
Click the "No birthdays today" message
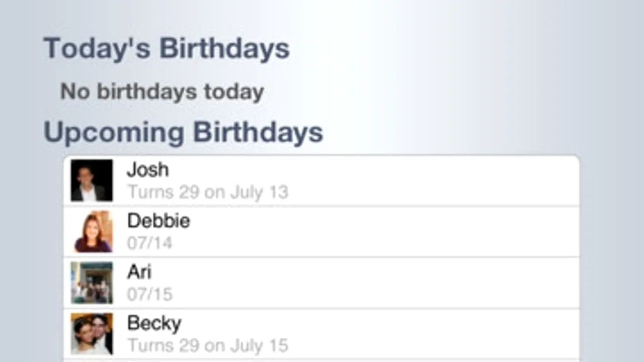[162, 92]
